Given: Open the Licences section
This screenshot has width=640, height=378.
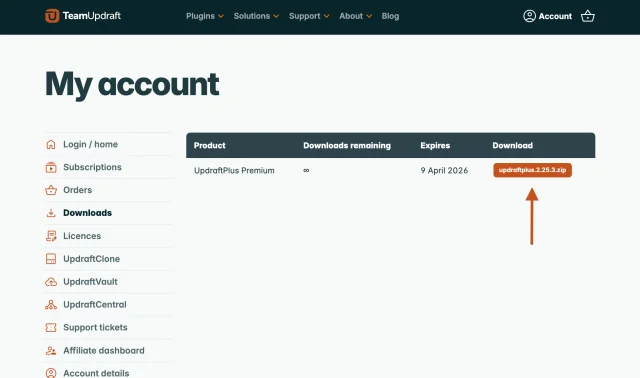Looking at the screenshot, I should tap(82, 236).
